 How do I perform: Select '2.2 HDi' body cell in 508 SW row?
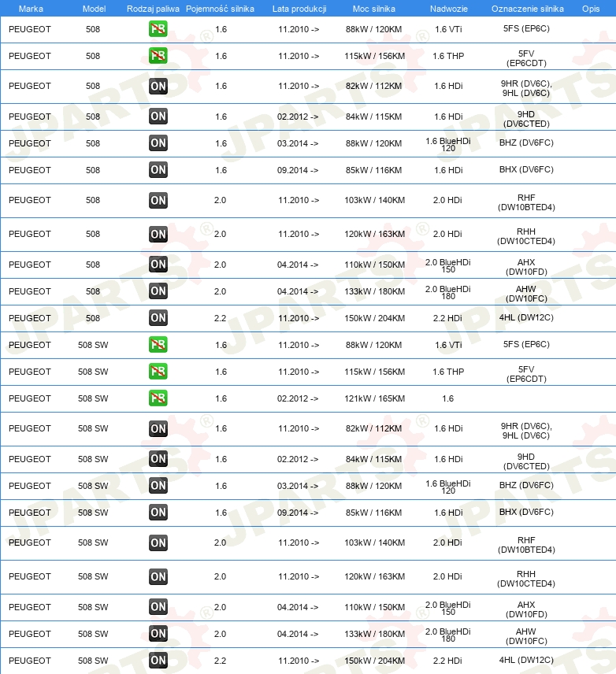click(447, 661)
